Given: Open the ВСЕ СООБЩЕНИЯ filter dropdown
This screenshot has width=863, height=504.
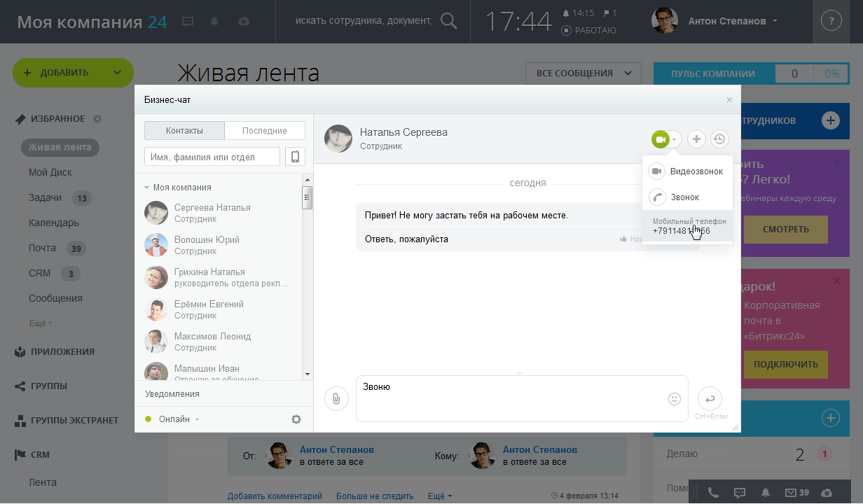Looking at the screenshot, I should point(583,73).
